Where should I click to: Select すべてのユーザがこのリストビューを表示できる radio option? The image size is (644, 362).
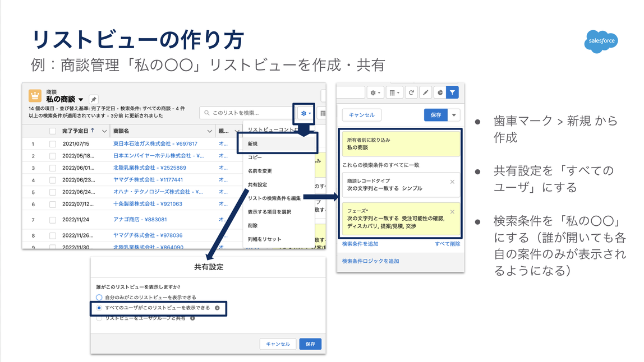(x=99, y=308)
